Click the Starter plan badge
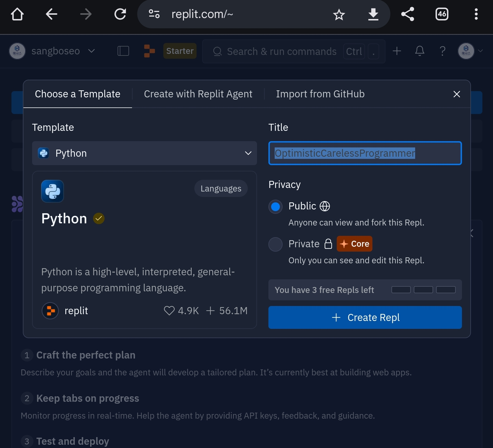The image size is (493, 448). pos(180,51)
